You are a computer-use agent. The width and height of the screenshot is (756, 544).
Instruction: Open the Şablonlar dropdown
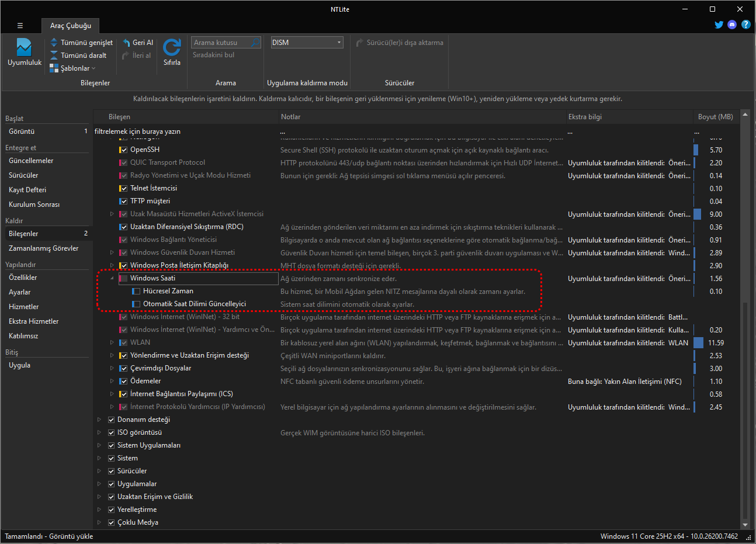pos(72,68)
